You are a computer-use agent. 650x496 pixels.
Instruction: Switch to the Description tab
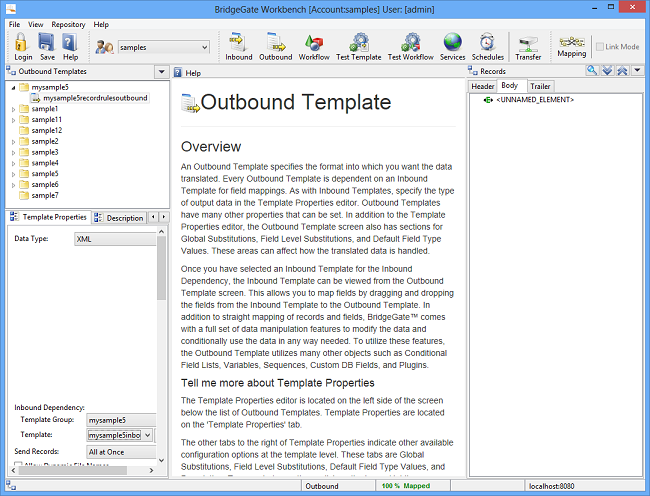119,218
